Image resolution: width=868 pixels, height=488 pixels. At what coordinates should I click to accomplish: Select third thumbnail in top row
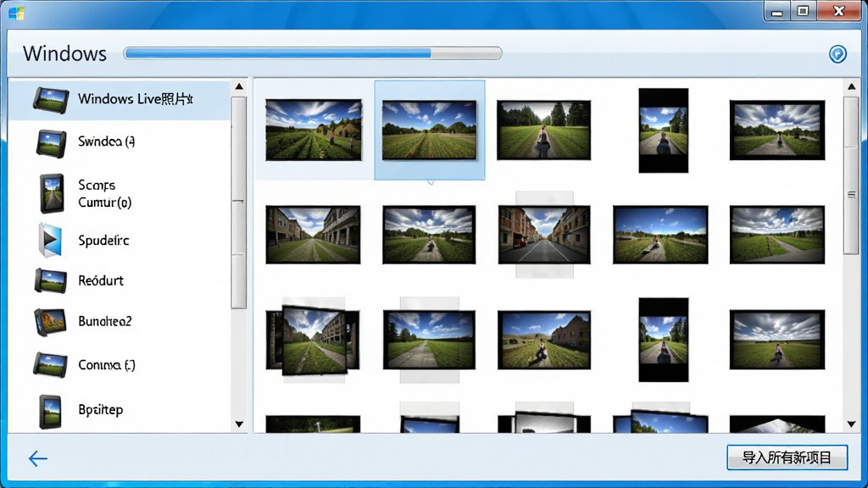tap(543, 130)
